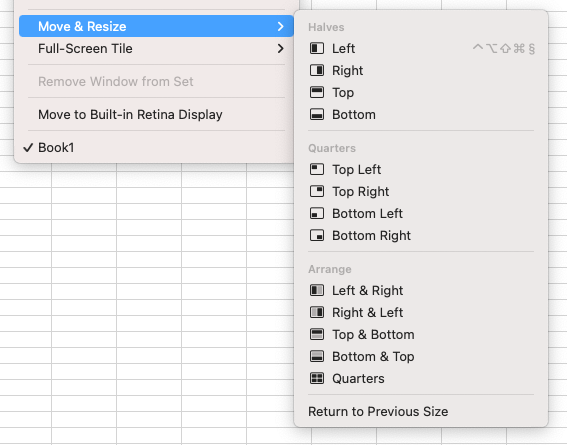Click the Bottom Right quarter icon
The image size is (567, 445).
[x=317, y=235]
